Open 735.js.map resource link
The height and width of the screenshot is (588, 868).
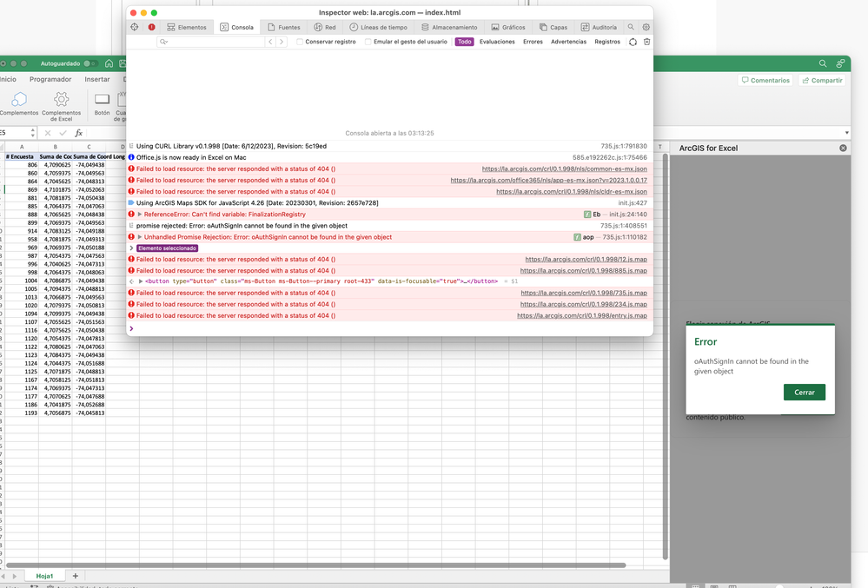(584, 293)
